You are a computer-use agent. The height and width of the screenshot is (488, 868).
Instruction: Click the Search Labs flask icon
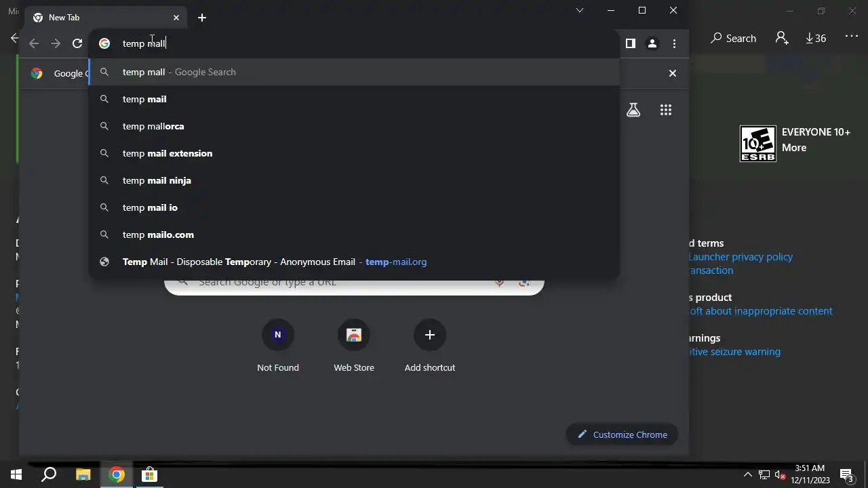click(x=633, y=110)
